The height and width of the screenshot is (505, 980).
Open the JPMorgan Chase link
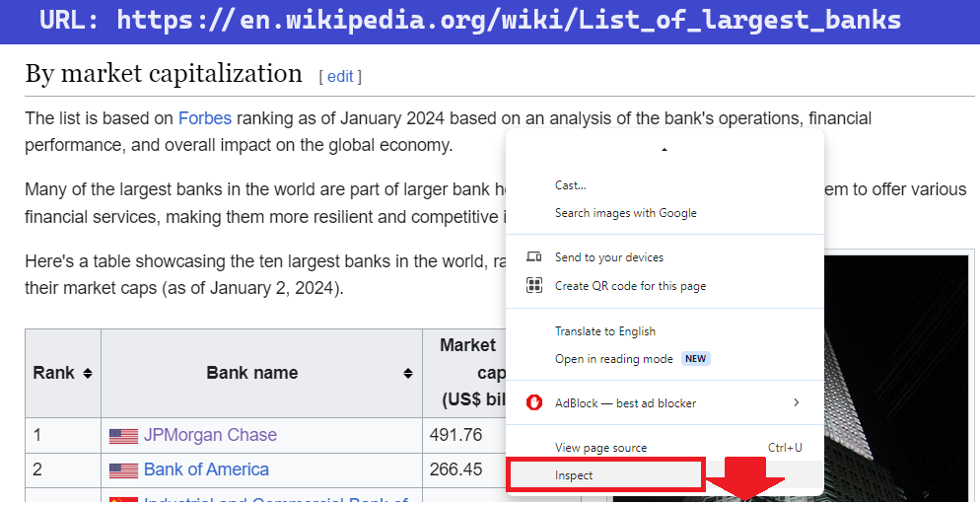click(210, 434)
